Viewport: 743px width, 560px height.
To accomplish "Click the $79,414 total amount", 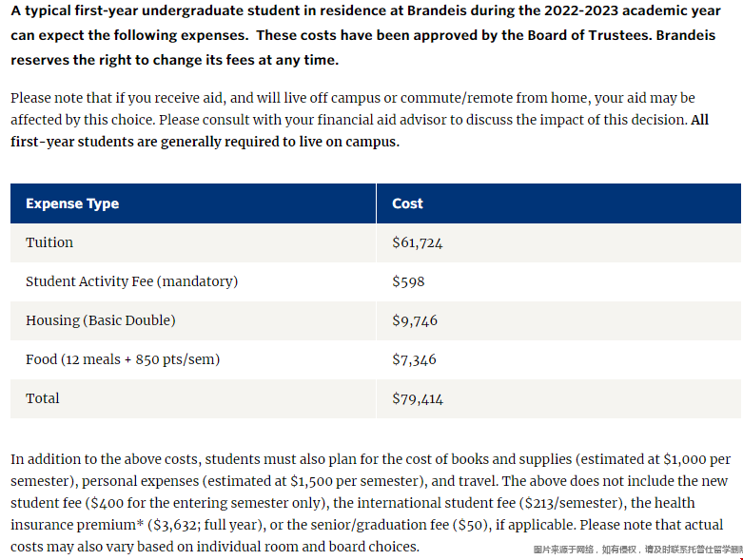I will click(418, 398).
